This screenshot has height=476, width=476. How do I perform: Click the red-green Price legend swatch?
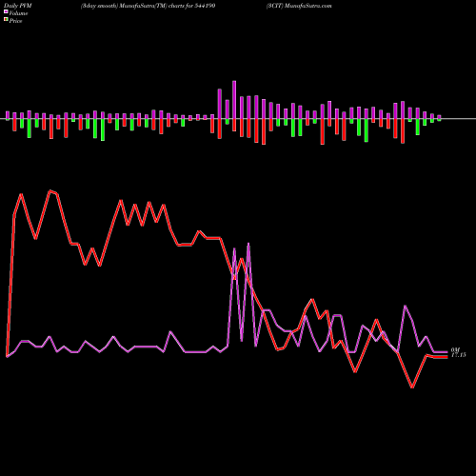click(6, 20)
